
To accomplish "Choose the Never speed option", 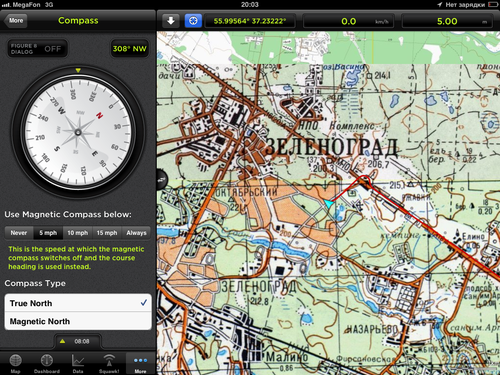I will coord(19,233).
